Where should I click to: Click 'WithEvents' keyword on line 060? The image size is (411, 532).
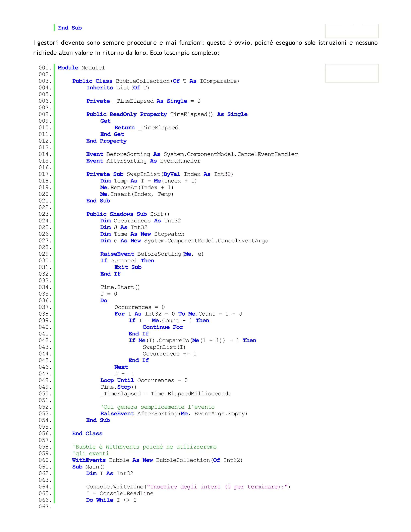point(89,460)
